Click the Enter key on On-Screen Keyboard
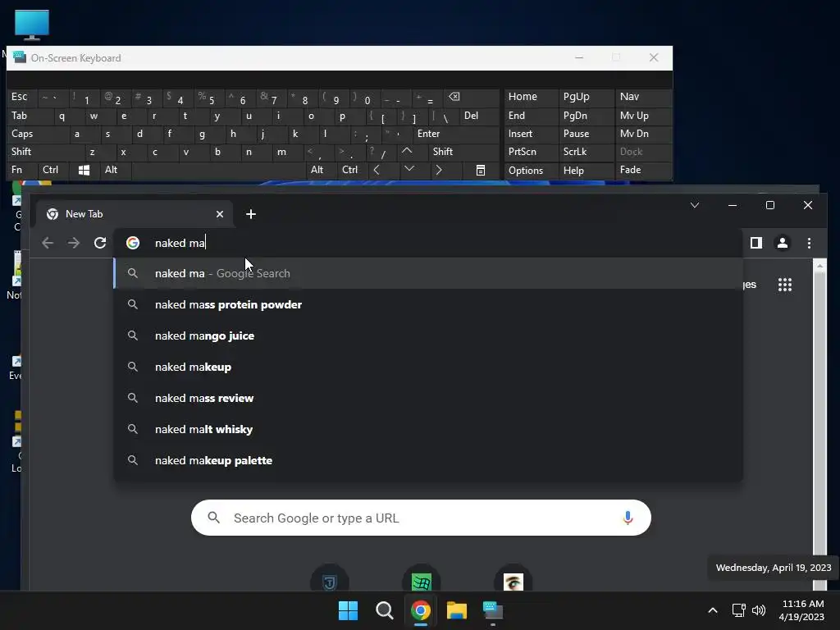The width and height of the screenshot is (840, 630). coord(456,134)
